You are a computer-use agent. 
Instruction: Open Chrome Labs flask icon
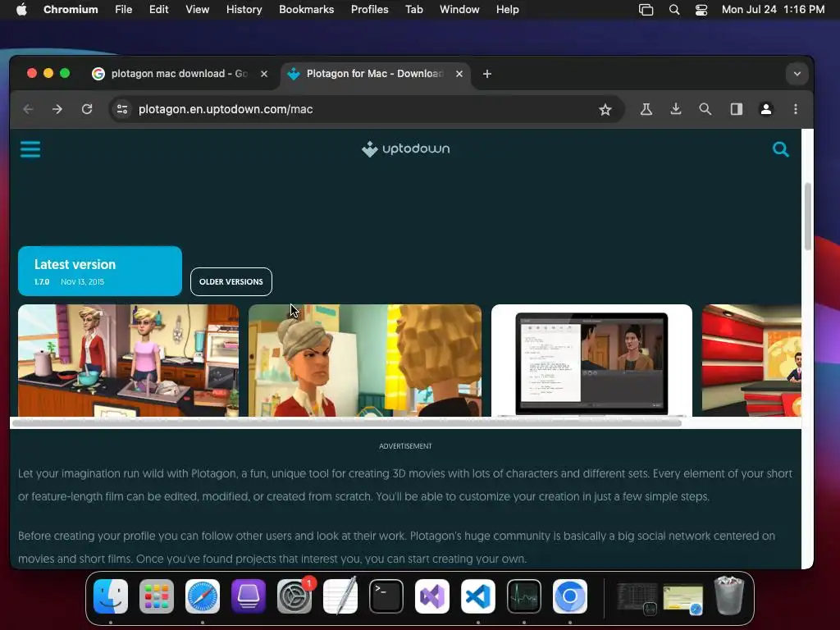[646, 109]
